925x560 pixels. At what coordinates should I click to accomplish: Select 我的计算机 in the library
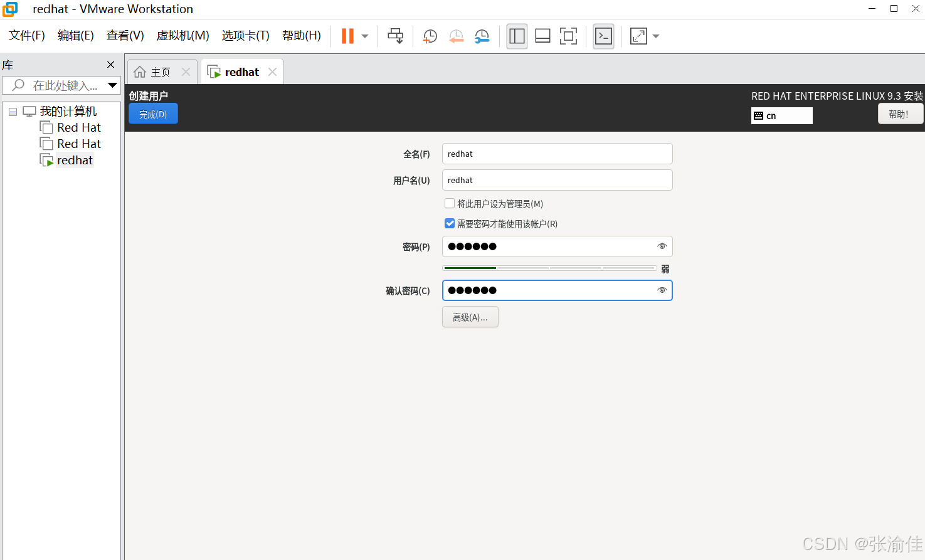tap(68, 111)
